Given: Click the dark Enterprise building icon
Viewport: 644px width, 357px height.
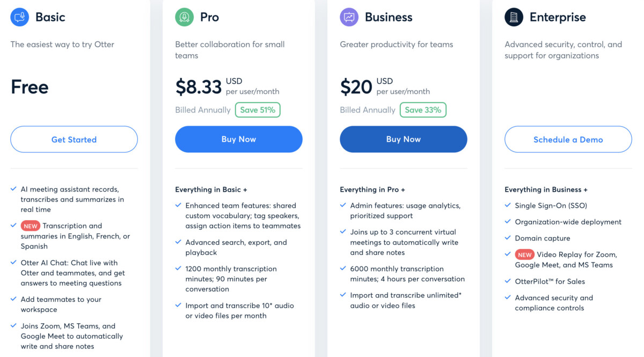Looking at the screenshot, I should coord(514,17).
